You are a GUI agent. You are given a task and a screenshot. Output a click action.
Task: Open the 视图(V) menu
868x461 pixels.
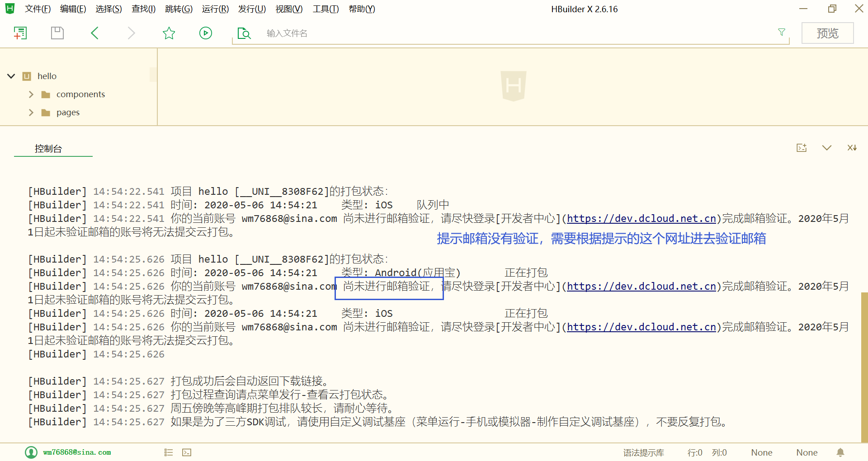[x=289, y=9]
